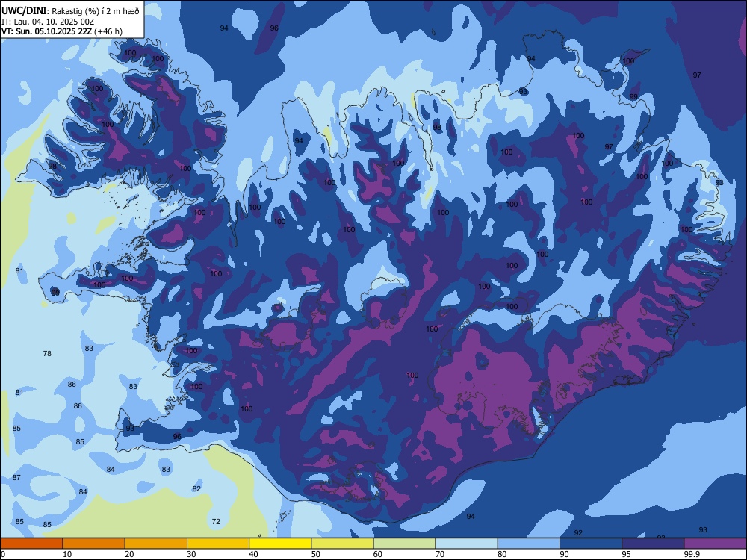Choose the amber 30–40 legend swatch
Image resolution: width=747 pixels, height=560 pixels.
(218, 544)
